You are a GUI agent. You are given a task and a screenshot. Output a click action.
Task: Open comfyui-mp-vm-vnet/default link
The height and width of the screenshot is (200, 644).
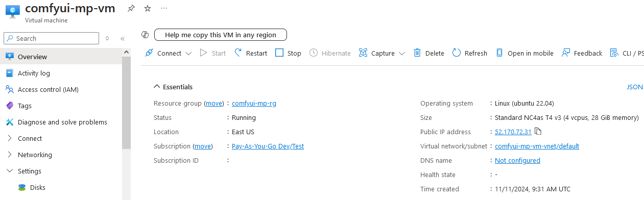point(537,146)
